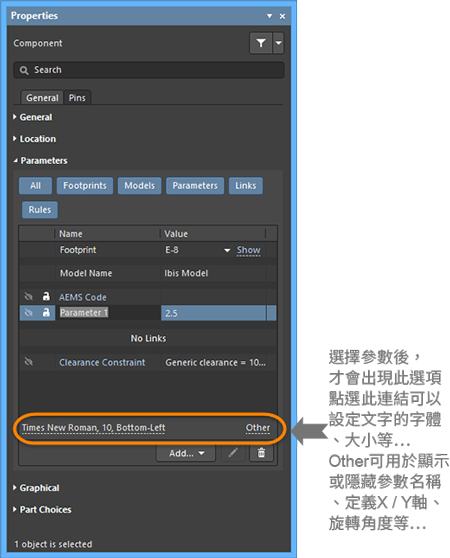Viewport: 450px width, 558px height.
Task: Open the Footprint E-8 dropdown
Action: (x=227, y=251)
